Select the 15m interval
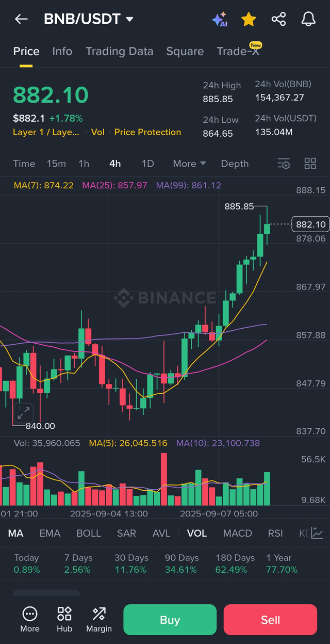This screenshot has width=330, height=644. click(x=56, y=164)
